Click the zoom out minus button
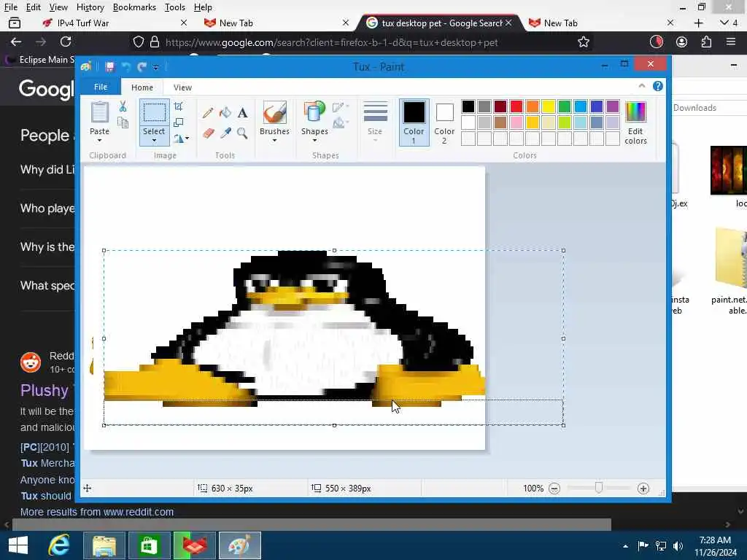 point(554,489)
